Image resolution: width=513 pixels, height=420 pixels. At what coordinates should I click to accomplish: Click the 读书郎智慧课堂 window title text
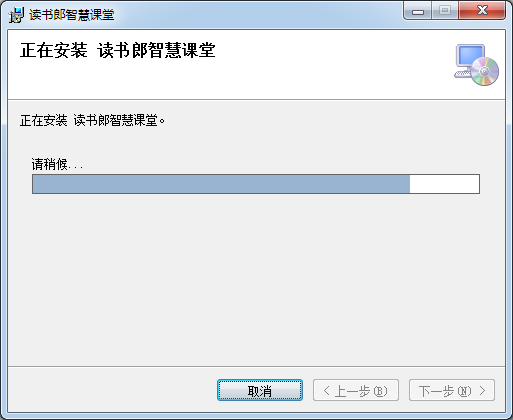point(72,15)
